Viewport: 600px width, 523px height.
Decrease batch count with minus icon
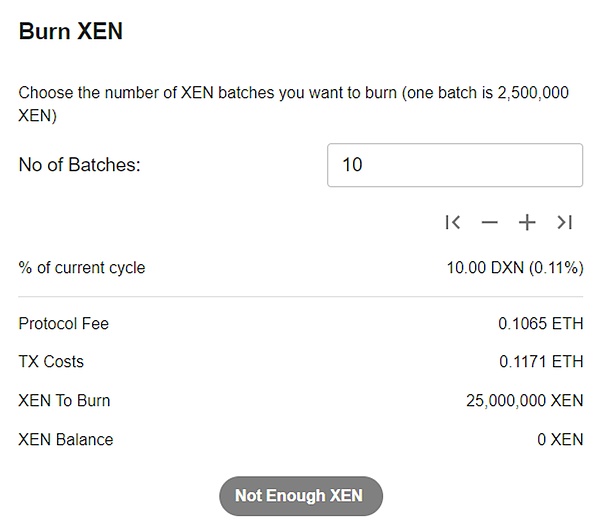tap(489, 222)
